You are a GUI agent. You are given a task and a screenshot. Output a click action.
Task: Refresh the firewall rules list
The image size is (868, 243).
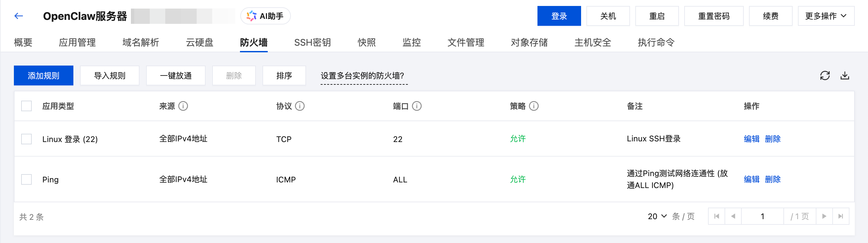[x=825, y=75]
